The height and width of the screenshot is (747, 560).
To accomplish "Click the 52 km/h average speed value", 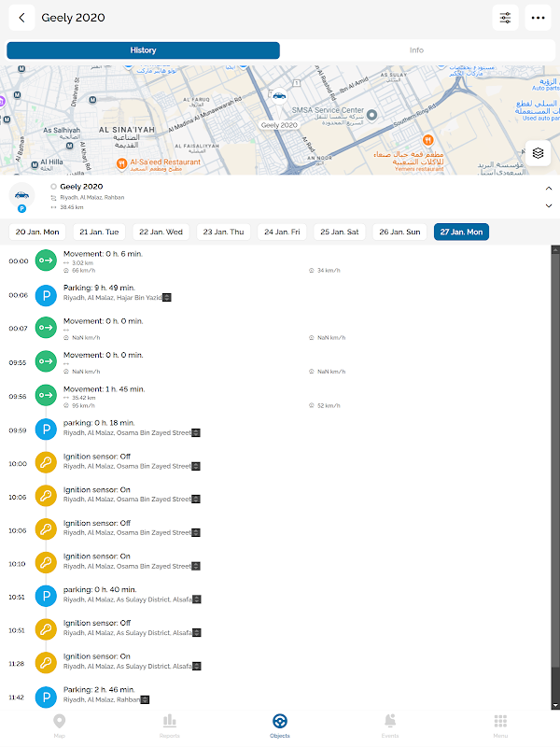I will [329, 406].
